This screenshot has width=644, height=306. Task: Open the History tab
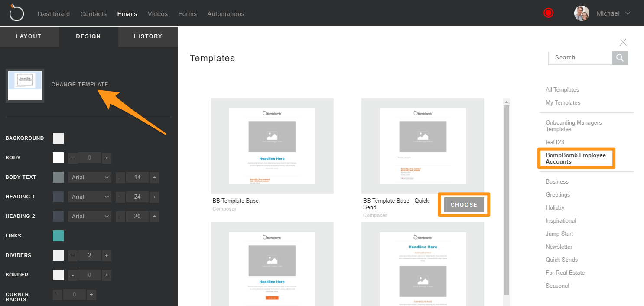pyautogui.click(x=148, y=36)
